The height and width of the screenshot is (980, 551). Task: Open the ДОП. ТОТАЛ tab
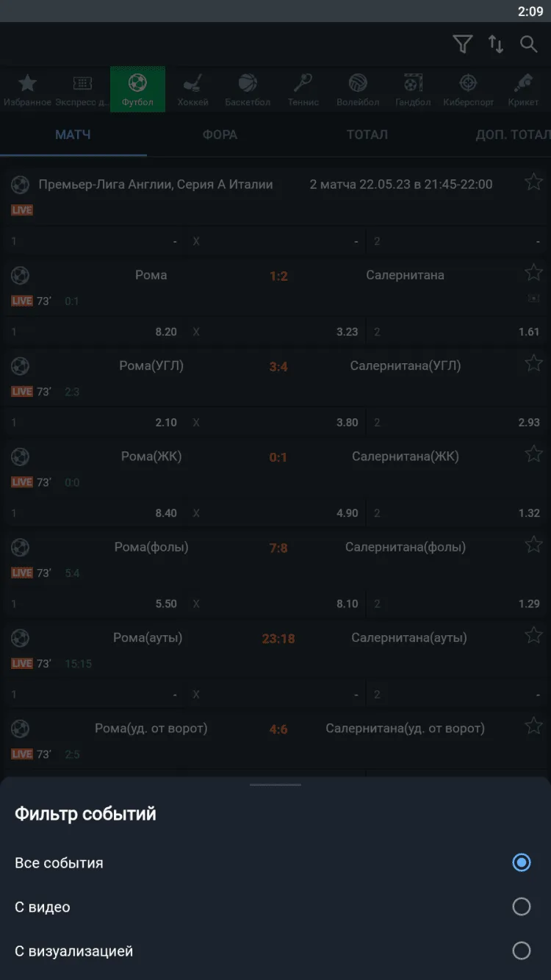pyautogui.click(x=512, y=135)
